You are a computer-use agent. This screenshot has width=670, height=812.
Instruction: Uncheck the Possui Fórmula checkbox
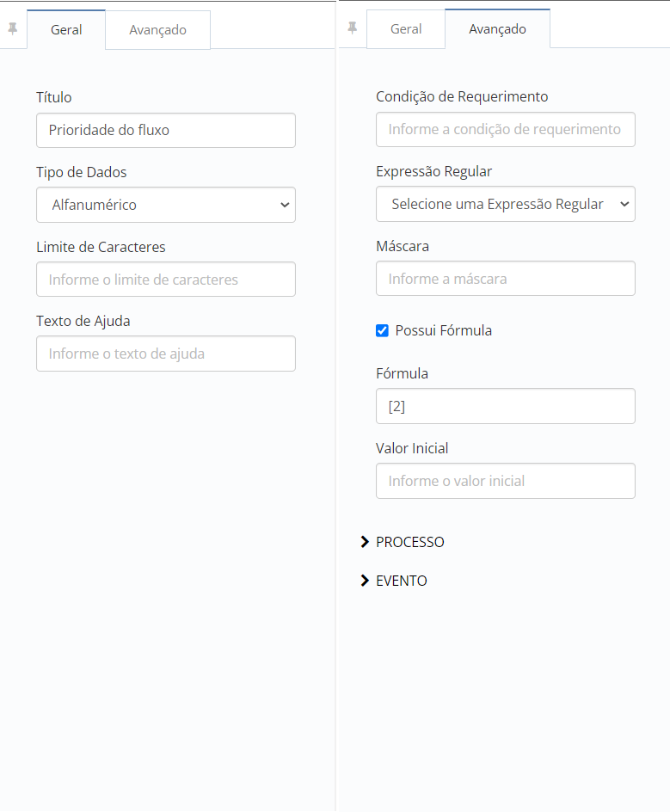[381, 330]
